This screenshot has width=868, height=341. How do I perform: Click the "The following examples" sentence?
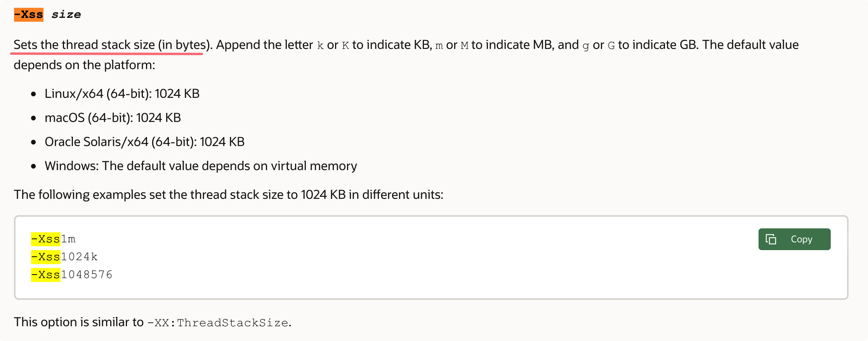coord(228,195)
